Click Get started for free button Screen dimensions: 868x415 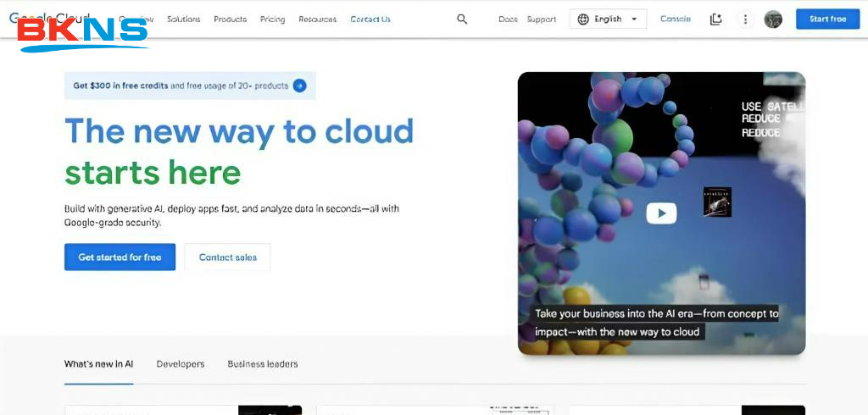(x=120, y=257)
